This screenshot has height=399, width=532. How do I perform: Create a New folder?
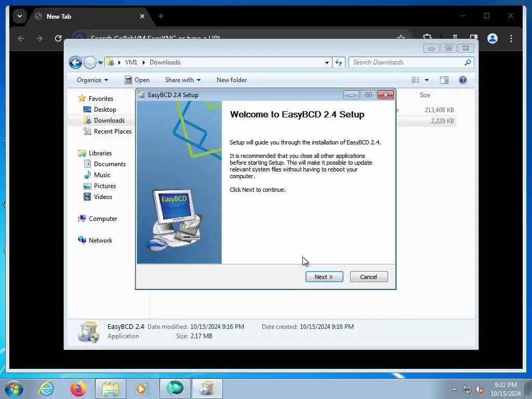(232, 80)
